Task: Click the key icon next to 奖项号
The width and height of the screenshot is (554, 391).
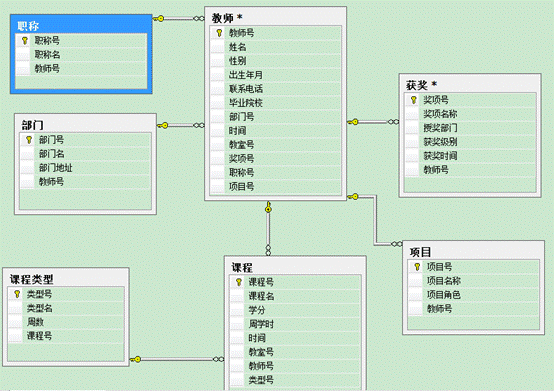Action: tap(413, 100)
